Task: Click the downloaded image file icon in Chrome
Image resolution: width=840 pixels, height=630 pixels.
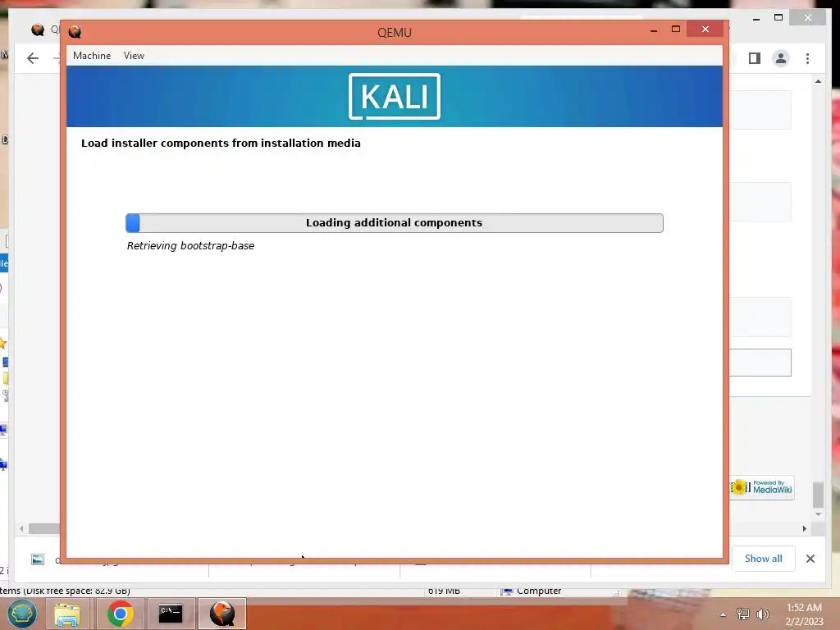Action: [x=38, y=559]
